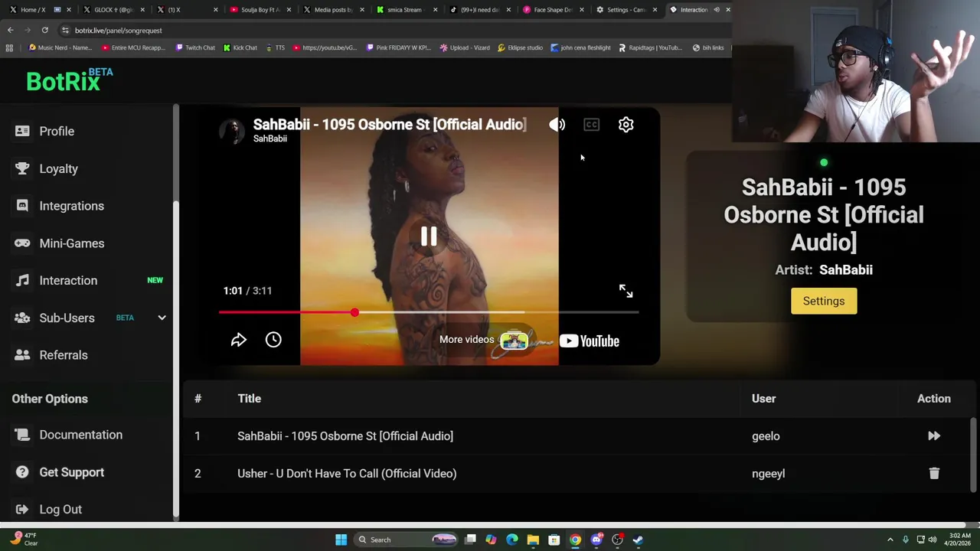Screen dimensions: 980x551
Task: Reload the page button
Action: (44, 30)
